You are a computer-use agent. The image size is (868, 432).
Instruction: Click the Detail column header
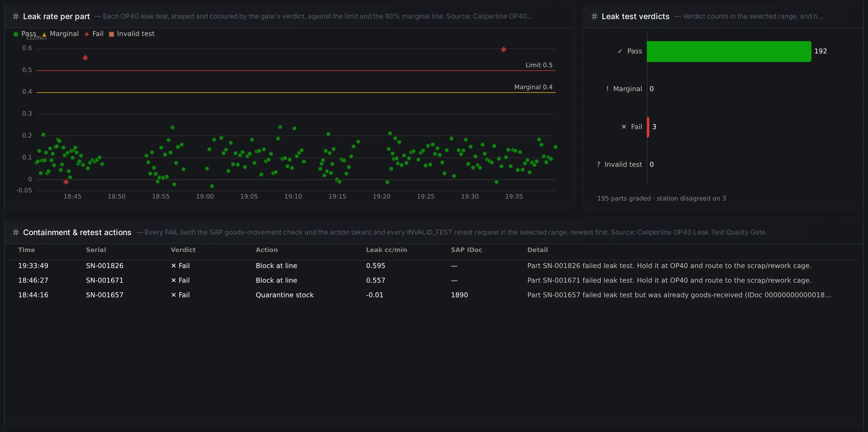pos(538,250)
